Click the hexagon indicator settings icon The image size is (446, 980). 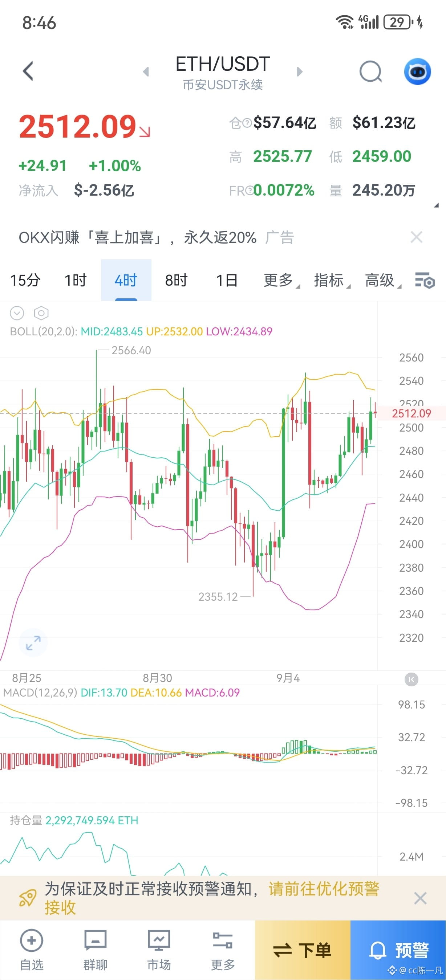click(41, 313)
